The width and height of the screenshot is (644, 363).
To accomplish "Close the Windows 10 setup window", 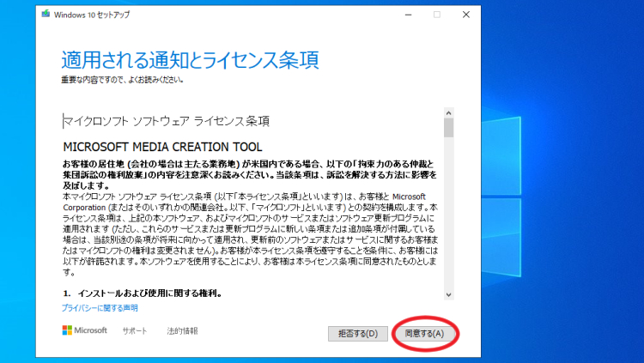I will [465, 15].
